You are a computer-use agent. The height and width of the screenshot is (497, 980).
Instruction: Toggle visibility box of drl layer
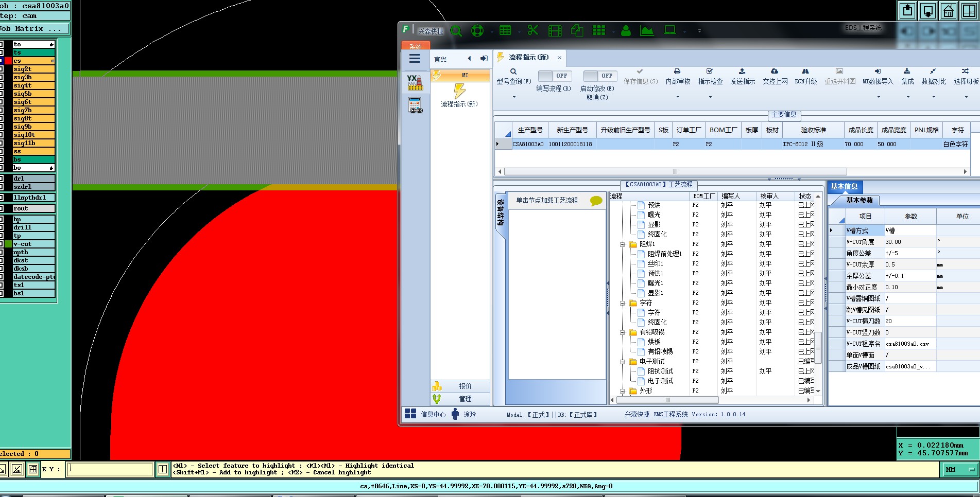[2, 179]
